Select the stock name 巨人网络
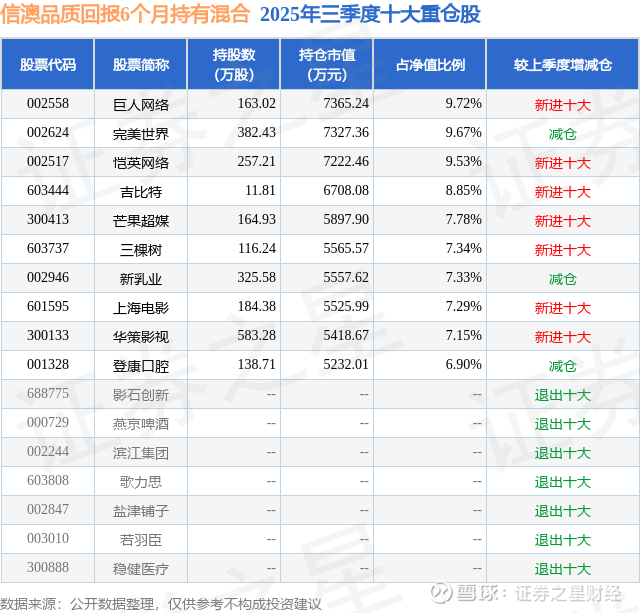This screenshot has width=640, height=613. 141,105
